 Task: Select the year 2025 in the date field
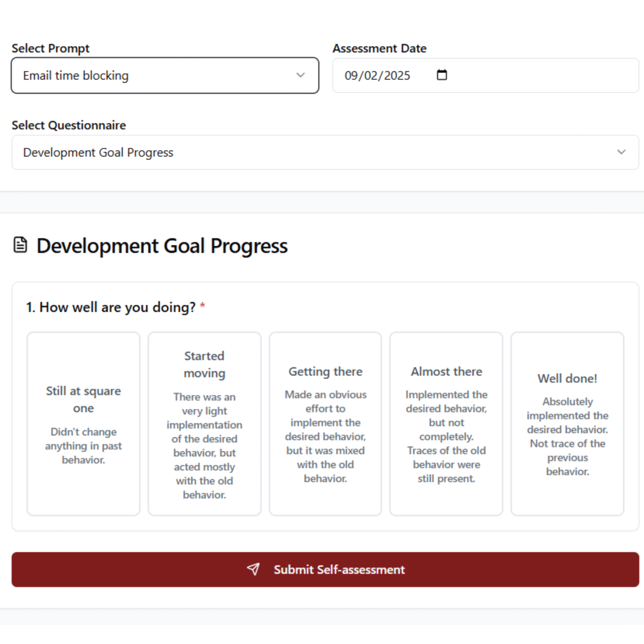pyautogui.click(x=397, y=76)
